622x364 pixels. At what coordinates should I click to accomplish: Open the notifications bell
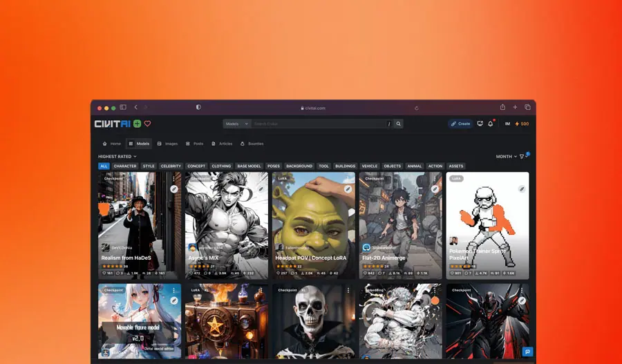[x=491, y=124]
